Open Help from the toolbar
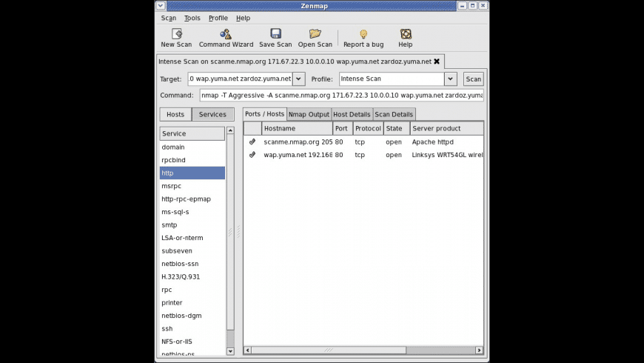This screenshot has height=363, width=644. tap(406, 39)
